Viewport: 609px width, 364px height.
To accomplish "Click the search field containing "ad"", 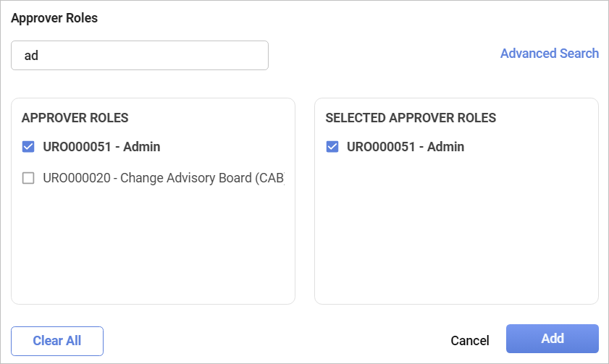I will pos(140,56).
